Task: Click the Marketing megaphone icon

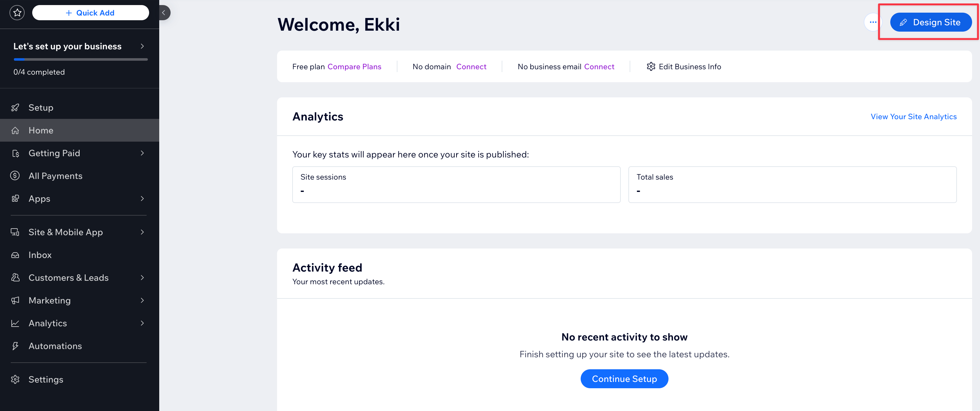Action: coord(15,300)
